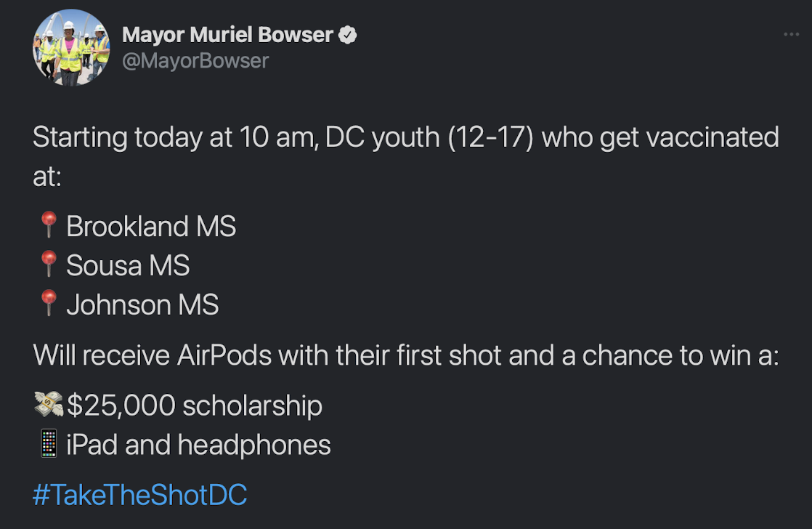The width and height of the screenshot is (812, 529).
Task: Click the Mayor Muriel Bowser display name
Action: pyautogui.click(x=227, y=34)
